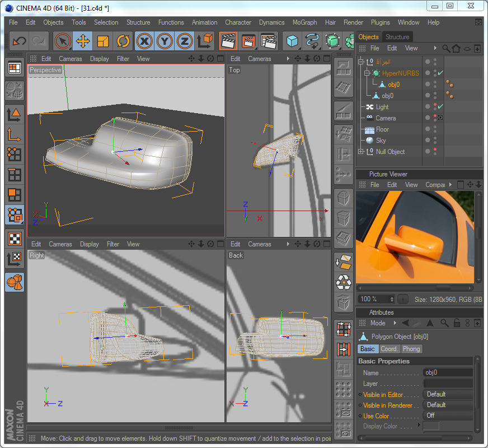Toggle the Null Object row's visibility dots
Image resolution: width=488 pixels, height=448 pixels.
pos(435,152)
